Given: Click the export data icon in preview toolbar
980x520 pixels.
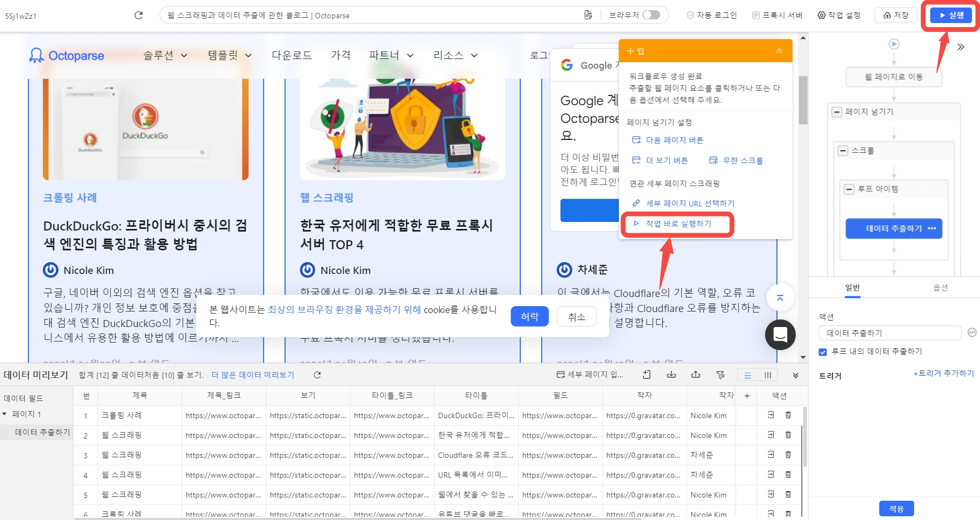Looking at the screenshot, I should pyautogui.click(x=695, y=375).
